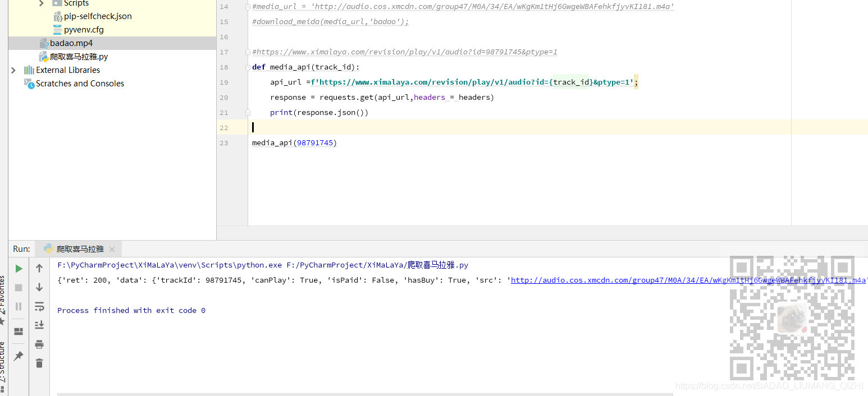Click the pyvenv.cfg file icon
Image resolution: width=868 pixels, height=396 pixels.
(x=57, y=30)
